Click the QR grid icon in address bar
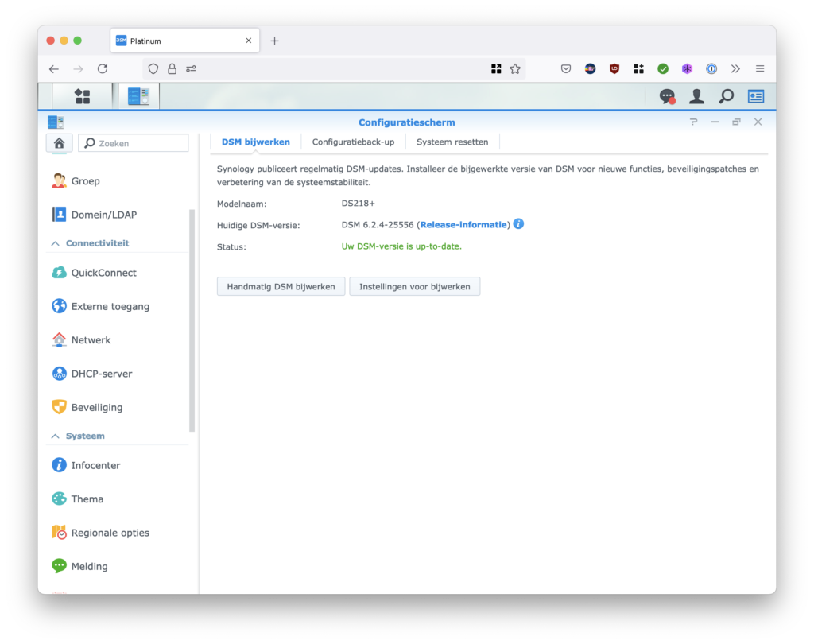The image size is (814, 644). 496,68
